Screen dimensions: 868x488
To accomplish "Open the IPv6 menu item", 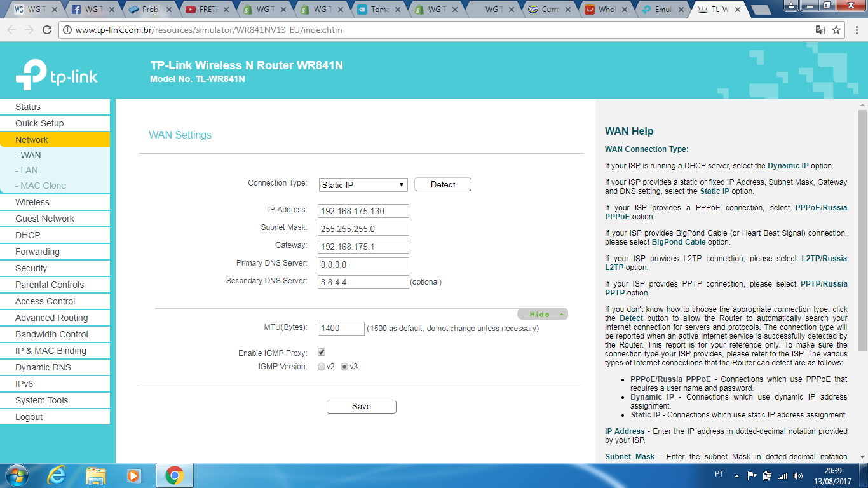I will 55,384.
